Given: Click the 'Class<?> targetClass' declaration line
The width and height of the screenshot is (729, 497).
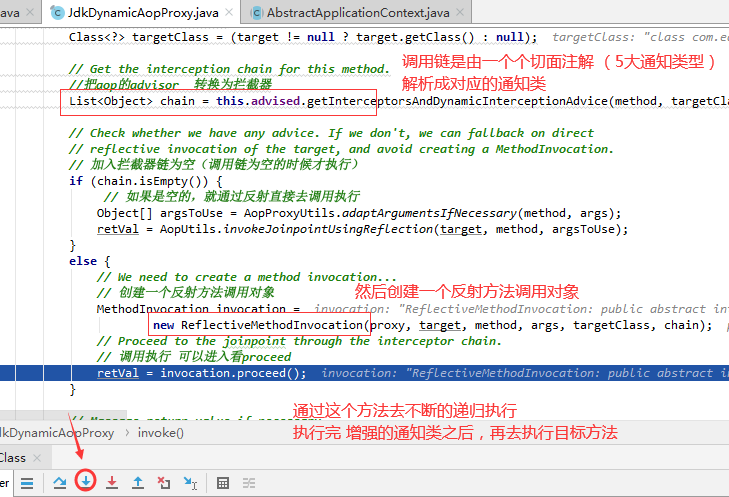Looking at the screenshot, I should tap(303, 37).
